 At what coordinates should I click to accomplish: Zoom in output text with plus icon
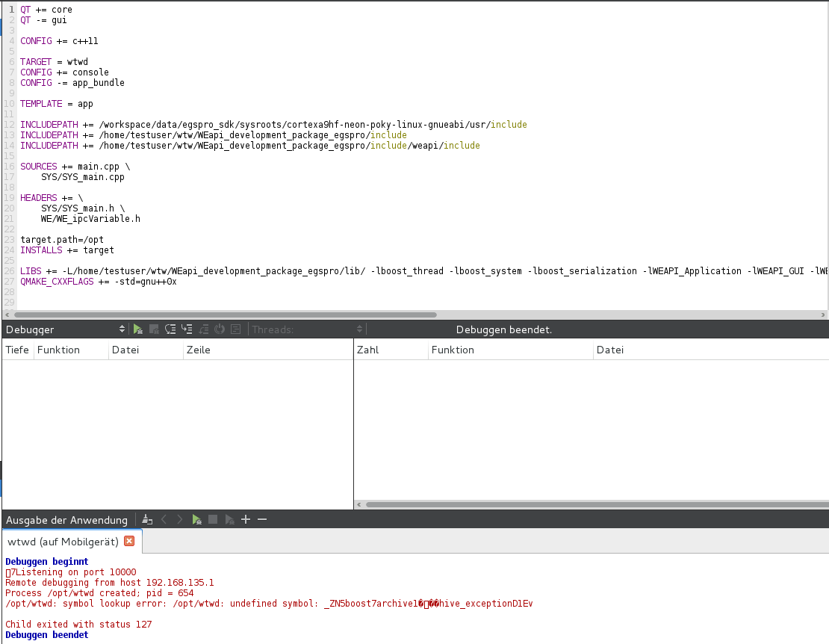pyautogui.click(x=246, y=520)
